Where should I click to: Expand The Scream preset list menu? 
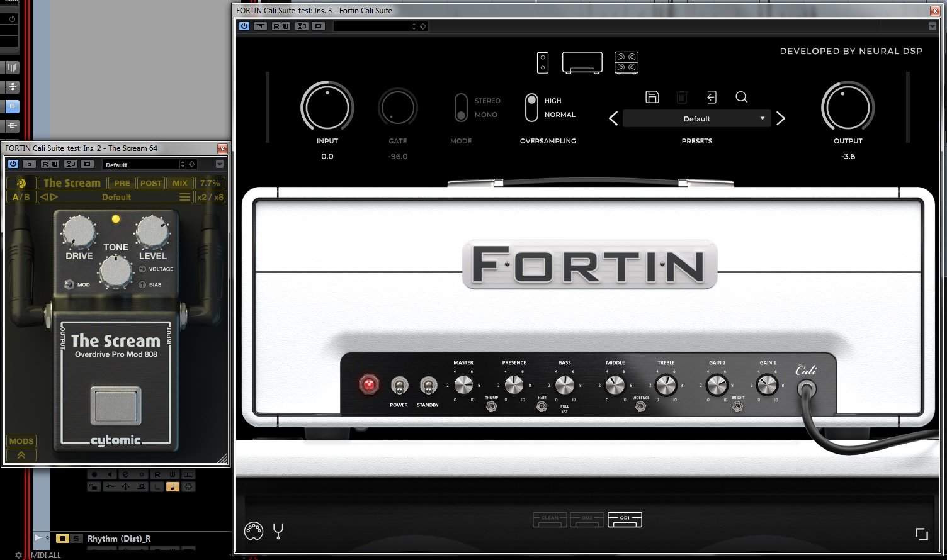pyautogui.click(x=184, y=197)
